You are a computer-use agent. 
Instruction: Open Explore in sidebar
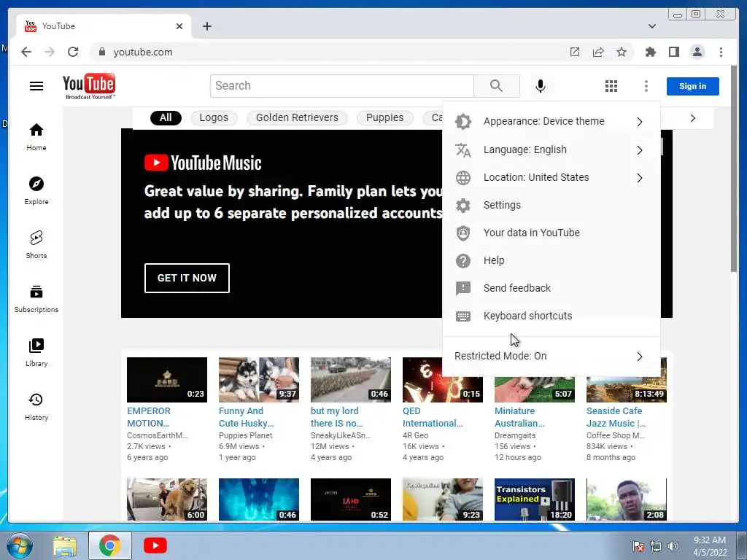tap(36, 191)
